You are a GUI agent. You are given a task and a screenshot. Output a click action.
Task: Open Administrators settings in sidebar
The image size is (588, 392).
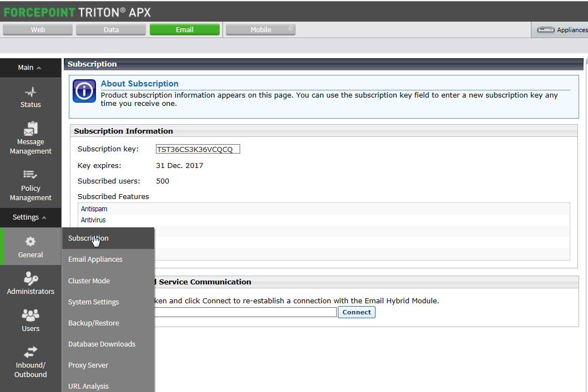(x=31, y=283)
